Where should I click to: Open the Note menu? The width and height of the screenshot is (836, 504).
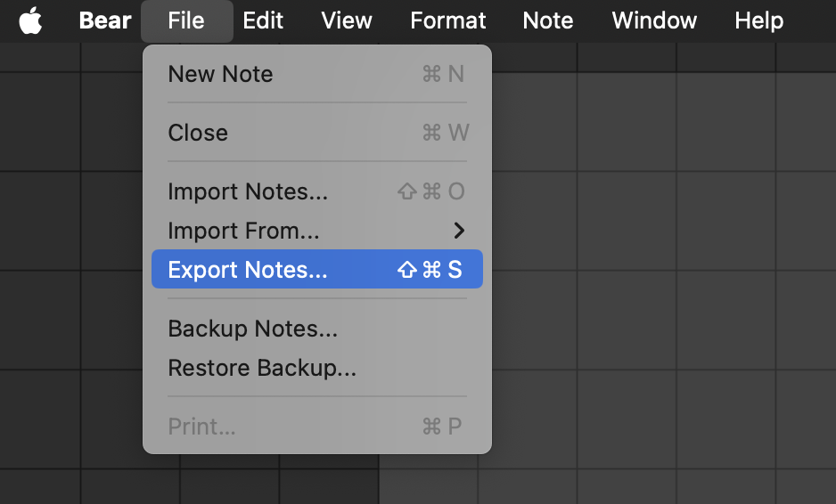coord(548,20)
